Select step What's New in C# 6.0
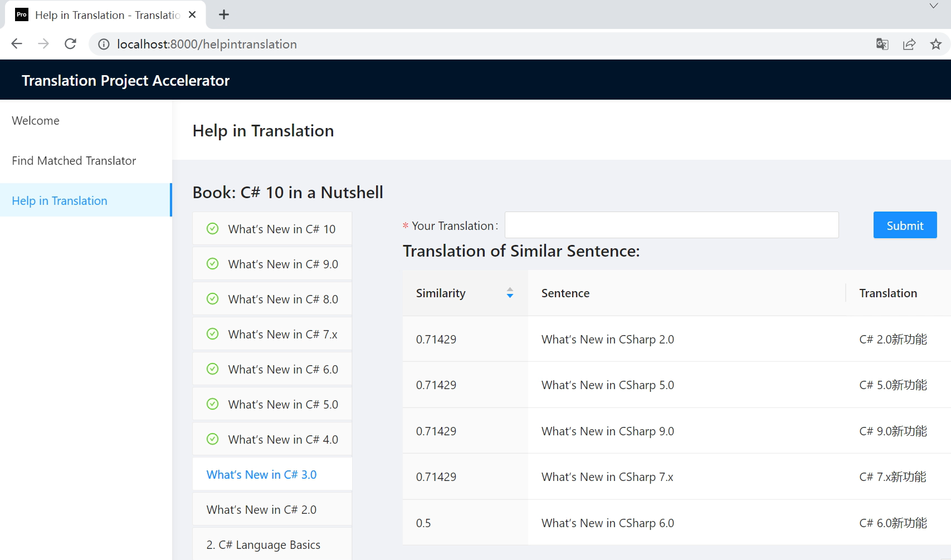Viewport: 951px width, 560px height. pos(272,369)
